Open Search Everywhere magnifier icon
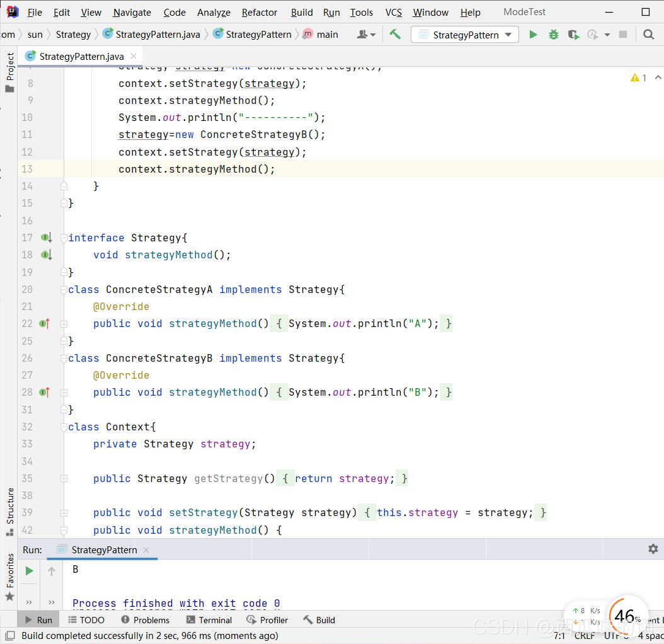This screenshot has height=644, width=664. 648,34
